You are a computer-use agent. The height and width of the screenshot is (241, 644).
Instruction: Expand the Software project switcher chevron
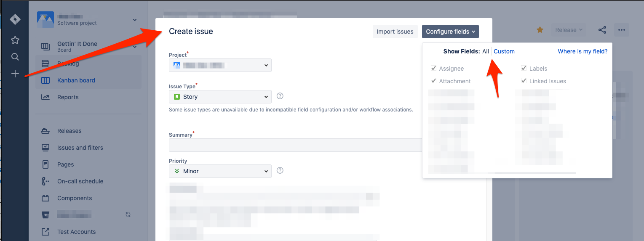click(x=135, y=20)
